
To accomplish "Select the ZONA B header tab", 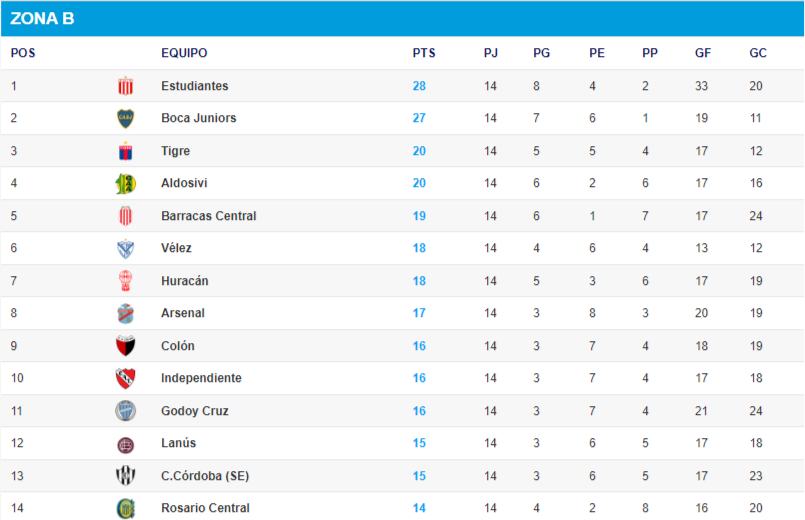I will pyautogui.click(x=42, y=18).
